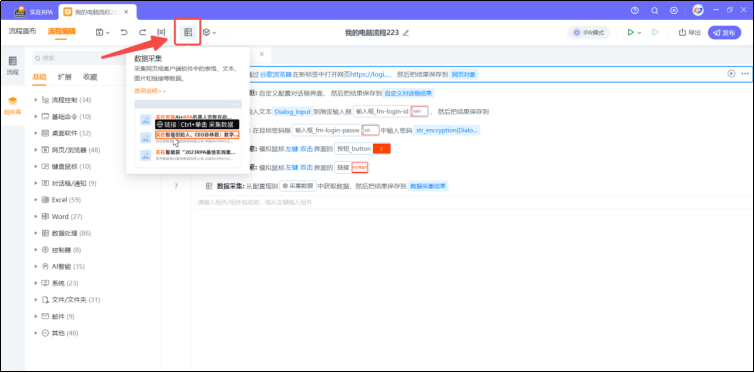Click the 采集数据 rule chip in step 7

tap(297, 186)
